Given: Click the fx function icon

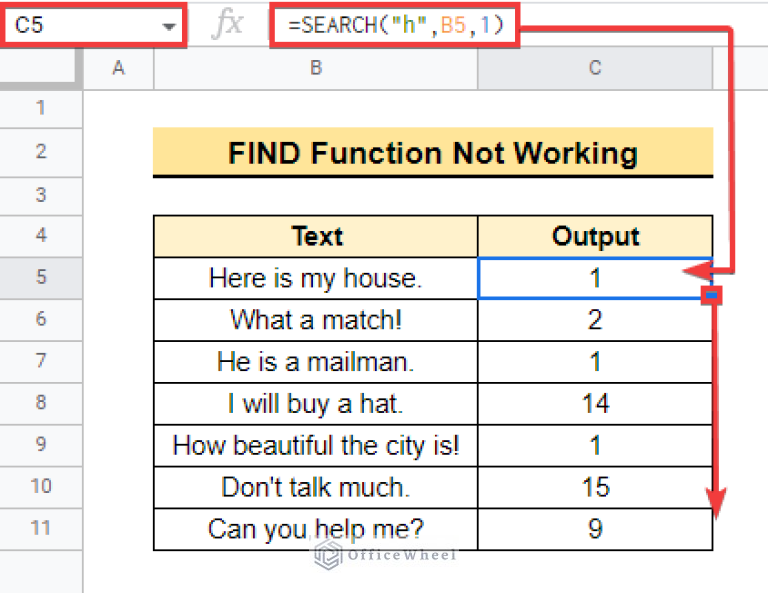Looking at the screenshot, I should 228,25.
